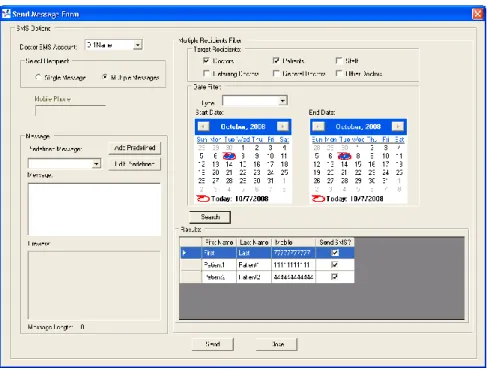Click the mobile number cell 7777777777

coord(293,253)
